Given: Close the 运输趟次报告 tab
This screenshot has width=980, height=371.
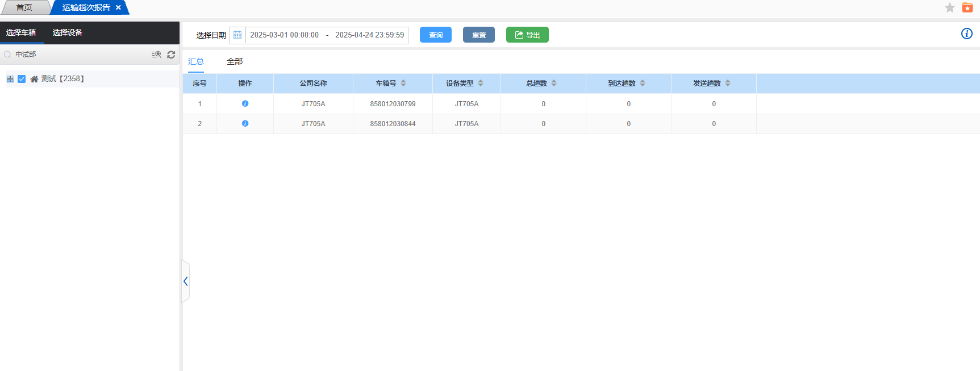Looking at the screenshot, I should (118, 7).
